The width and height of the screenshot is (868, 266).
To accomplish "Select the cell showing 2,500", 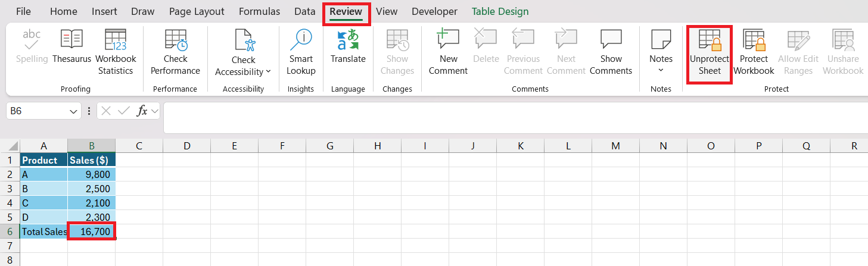I will point(91,189).
